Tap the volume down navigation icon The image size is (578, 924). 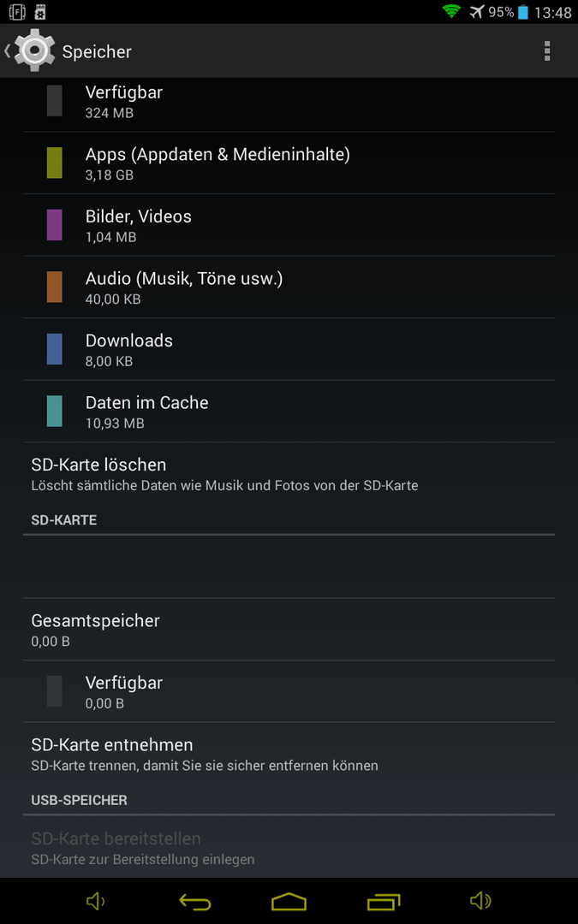click(x=96, y=900)
